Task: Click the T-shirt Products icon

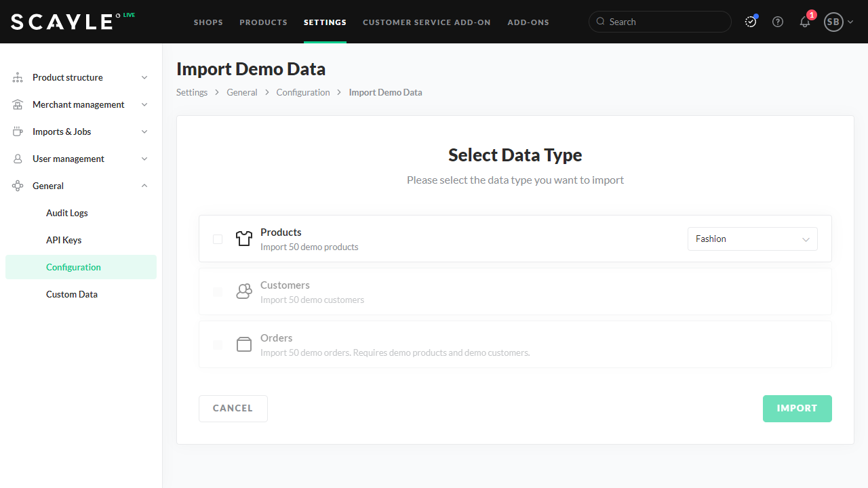Action: tap(243, 239)
